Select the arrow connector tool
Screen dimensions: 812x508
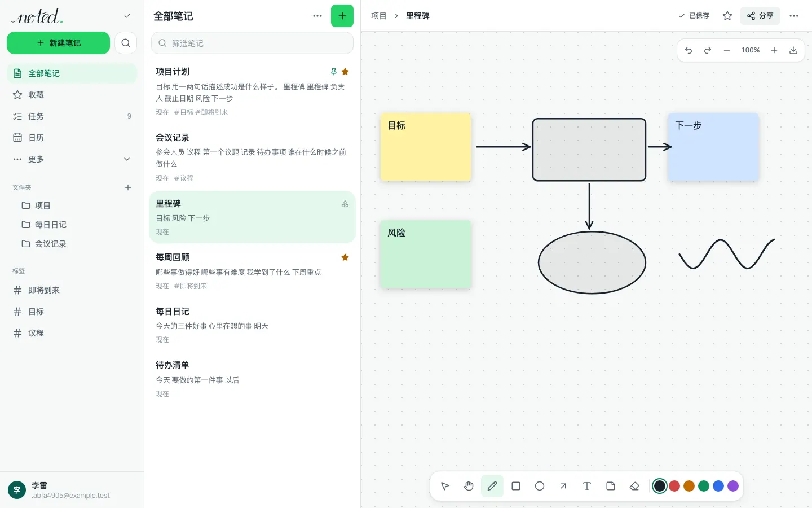(563, 486)
